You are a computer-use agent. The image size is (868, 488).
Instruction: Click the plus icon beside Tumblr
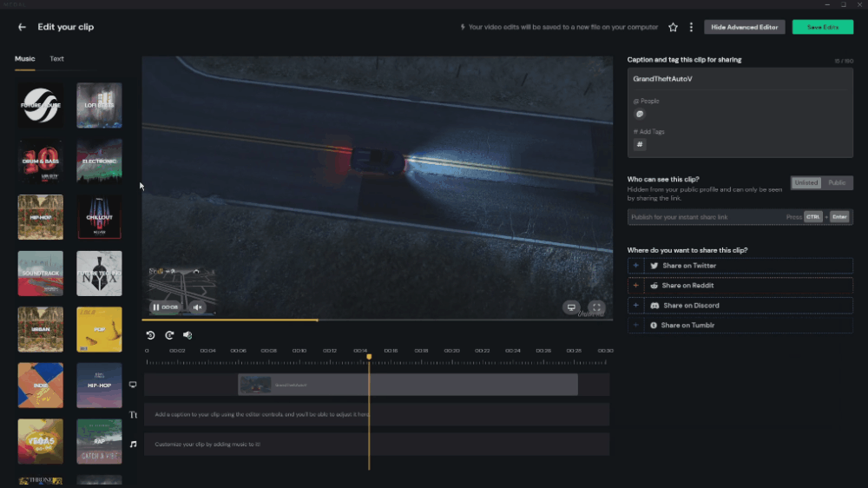click(635, 326)
